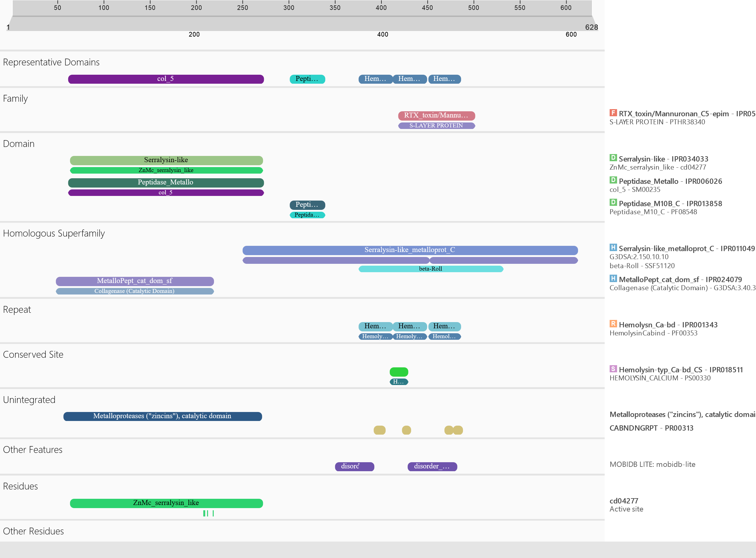Viewport: 756px width, 558px height.
Task: Select the green Conserved Site feature bar
Action: [399, 372]
